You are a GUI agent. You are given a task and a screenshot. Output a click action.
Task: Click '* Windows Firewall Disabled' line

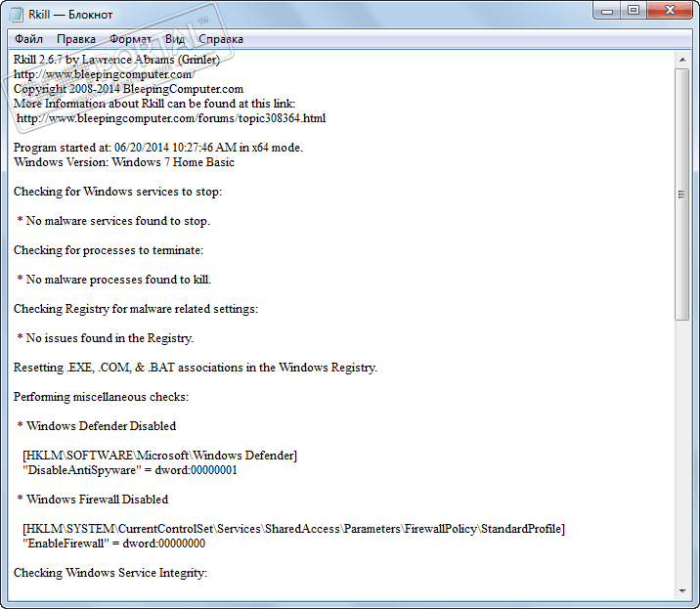93,500
